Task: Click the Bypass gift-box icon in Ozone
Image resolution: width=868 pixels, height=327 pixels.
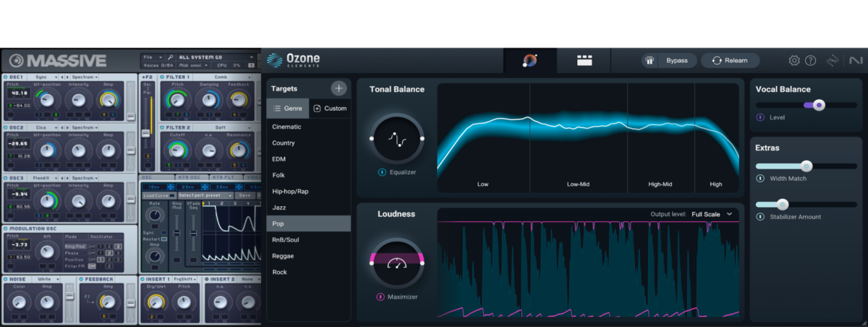Action: pyautogui.click(x=650, y=61)
